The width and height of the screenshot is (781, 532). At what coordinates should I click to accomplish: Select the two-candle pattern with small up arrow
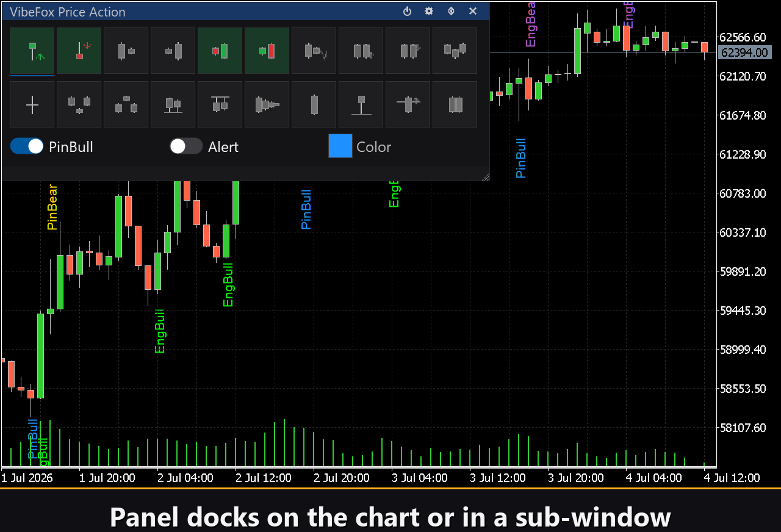click(361, 51)
